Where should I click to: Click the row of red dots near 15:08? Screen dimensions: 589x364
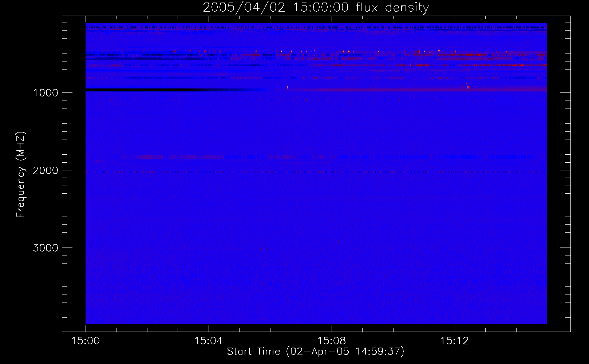click(309, 51)
